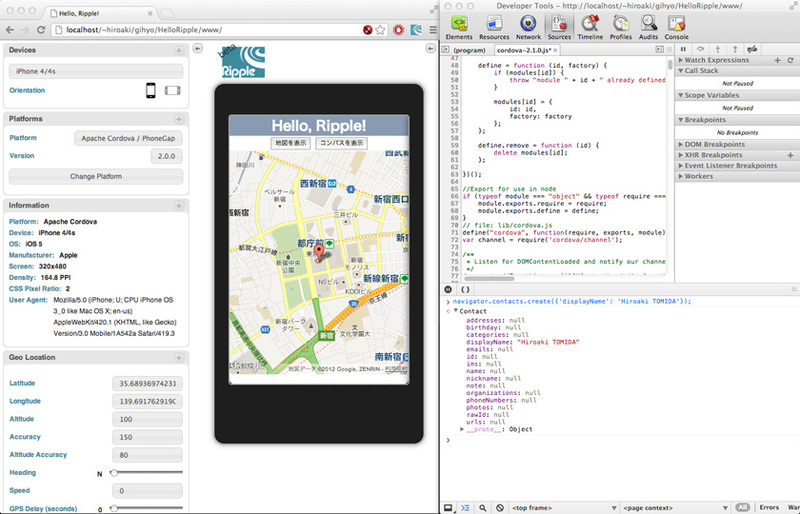
Task: Select landscape orientation phone icon
Action: pyautogui.click(x=172, y=90)
